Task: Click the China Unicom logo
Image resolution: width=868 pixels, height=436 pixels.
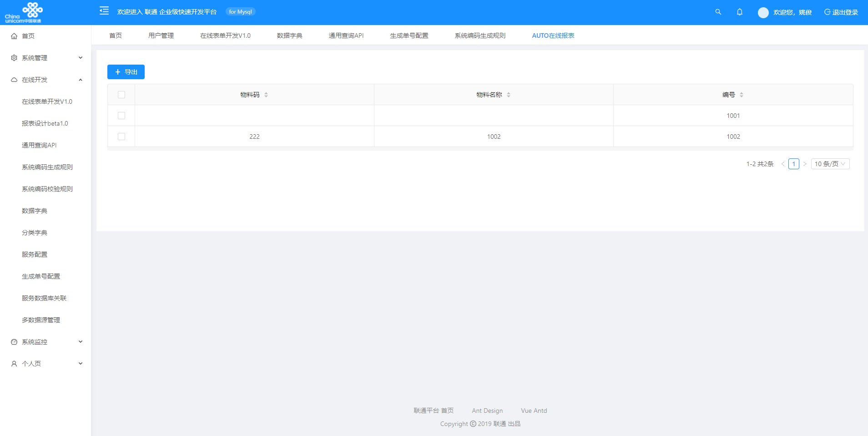Action: (x=24, y=12)
